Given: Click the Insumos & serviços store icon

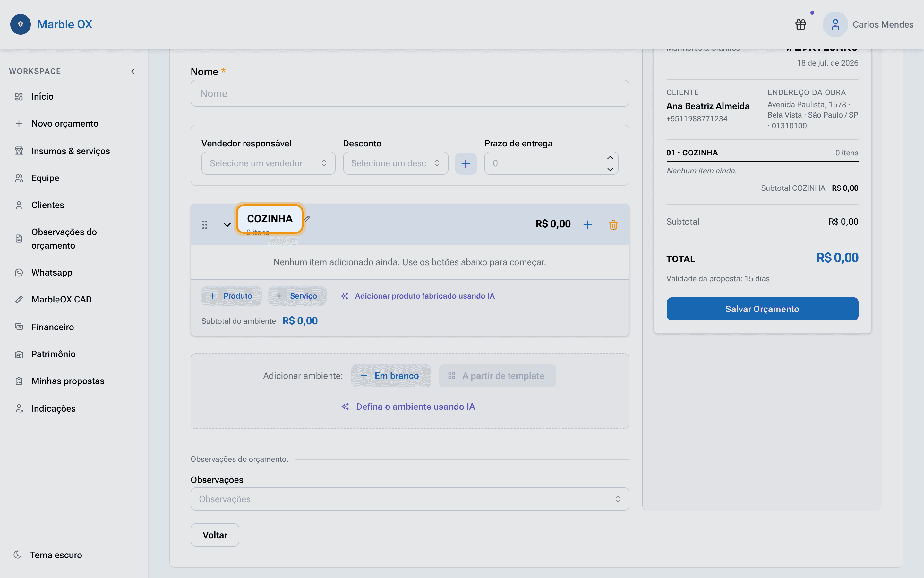Looking at the screenshot, I should coord(19,151).
